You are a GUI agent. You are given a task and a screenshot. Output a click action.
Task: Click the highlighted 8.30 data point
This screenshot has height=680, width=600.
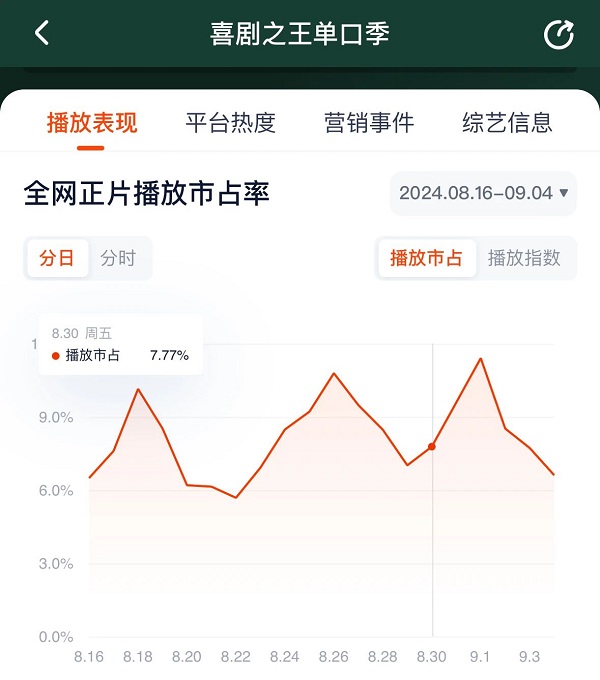pyautogui.click(x=432, y=446)
